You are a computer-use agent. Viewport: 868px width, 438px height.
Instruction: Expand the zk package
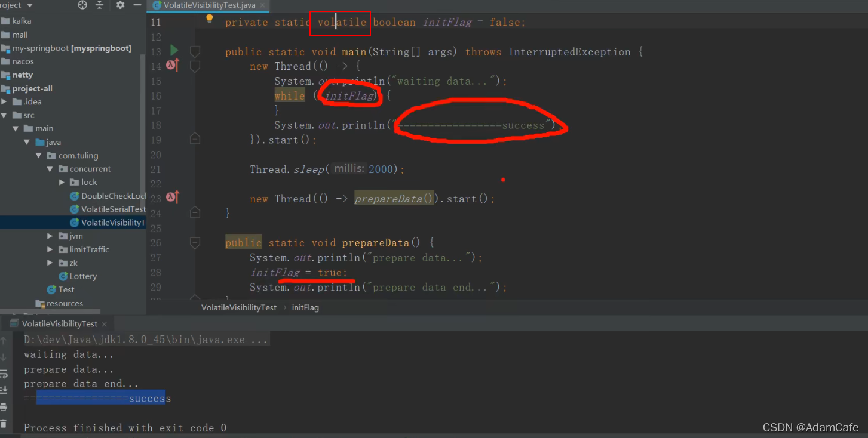[x=50, y=263]
